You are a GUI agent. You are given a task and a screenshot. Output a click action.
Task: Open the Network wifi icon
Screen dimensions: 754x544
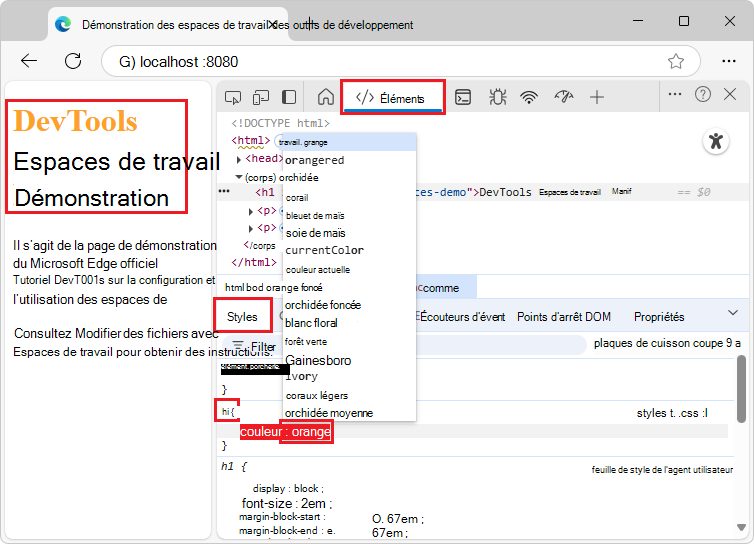click(x=529, y=97)
